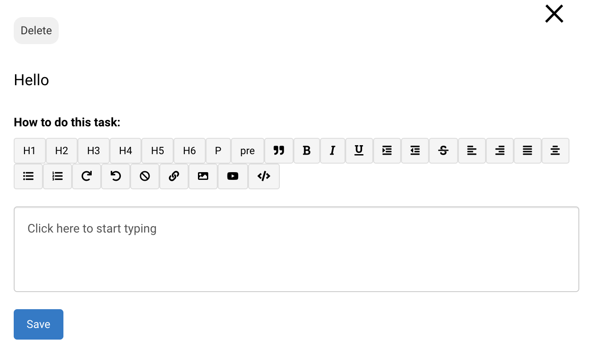Apply preformatted 'pre' text style
Screen dimensions: 605x364
(x=248, y=151)
